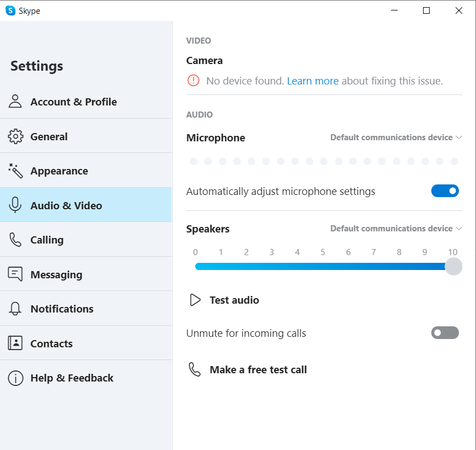Open the Audio & Video settings tab
The height and width of the screenshot is (450, 476).
pyautogui.click(x=66, y=205)
